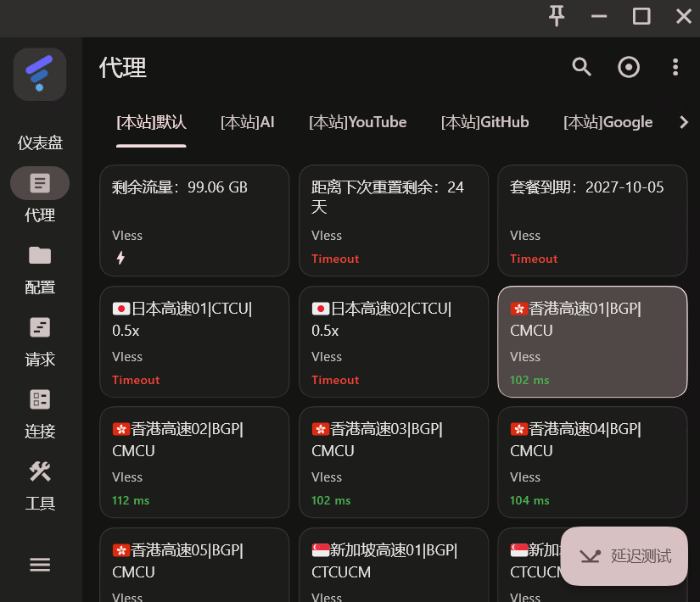Screen dimensions: 700x602
Task: Open the 请求 requests sidebar icon
Action: [x=40, y=327]
